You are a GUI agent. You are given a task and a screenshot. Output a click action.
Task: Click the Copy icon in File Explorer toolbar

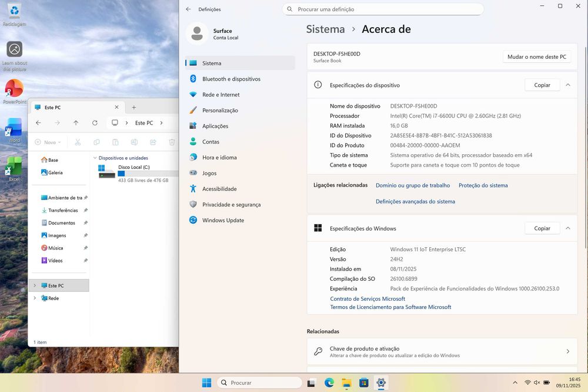[x=96, y=142]
